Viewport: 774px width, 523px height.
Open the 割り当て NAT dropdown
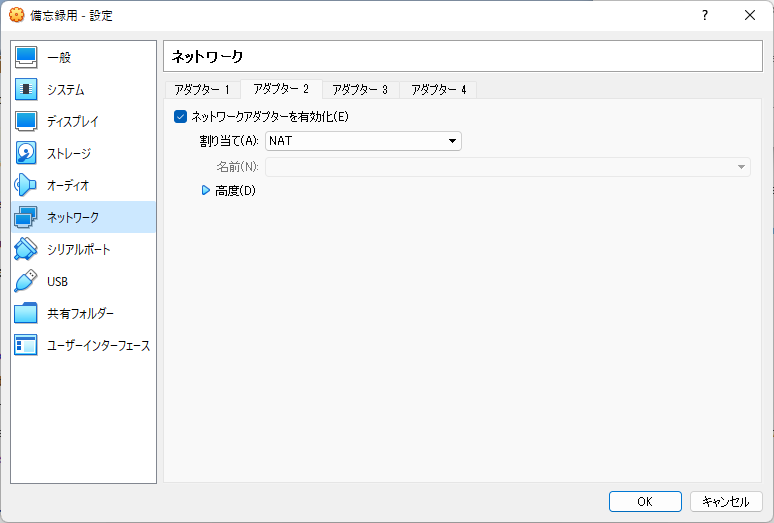click(363, 141)
